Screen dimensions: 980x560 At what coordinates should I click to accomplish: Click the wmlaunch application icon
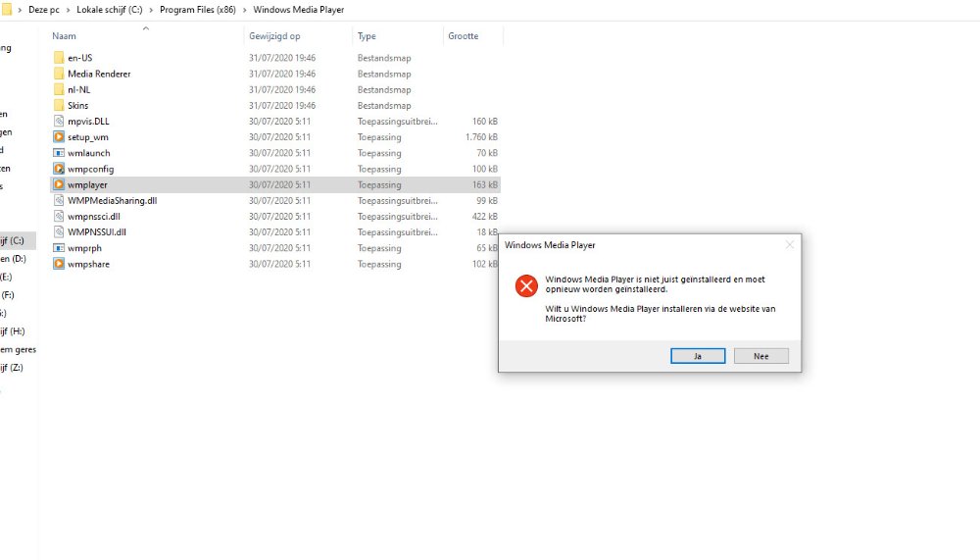click(59, 153)
